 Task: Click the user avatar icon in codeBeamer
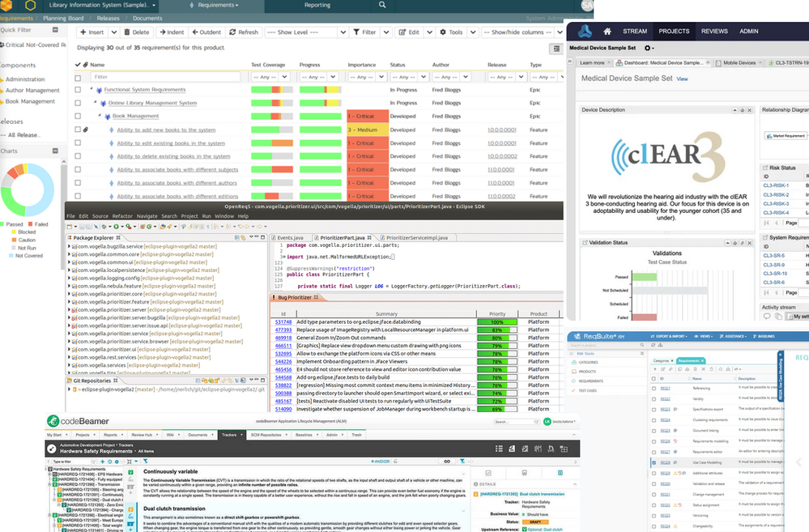(x=547, y=422)
